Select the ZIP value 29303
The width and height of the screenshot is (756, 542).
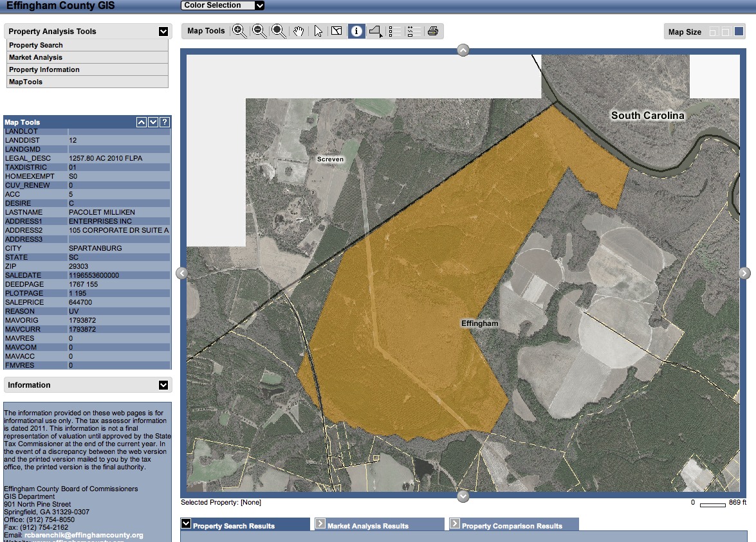click(x=78, y=266)
